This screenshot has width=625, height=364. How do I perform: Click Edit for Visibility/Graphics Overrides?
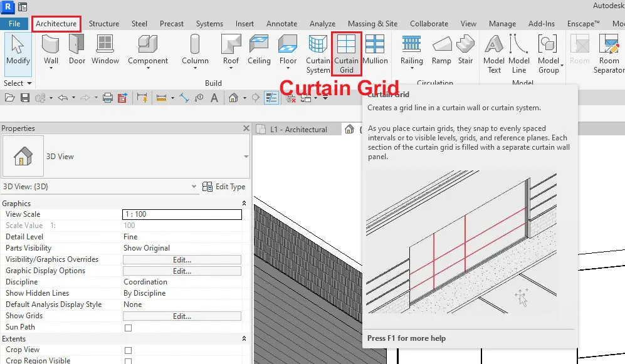tap(182, 259)
